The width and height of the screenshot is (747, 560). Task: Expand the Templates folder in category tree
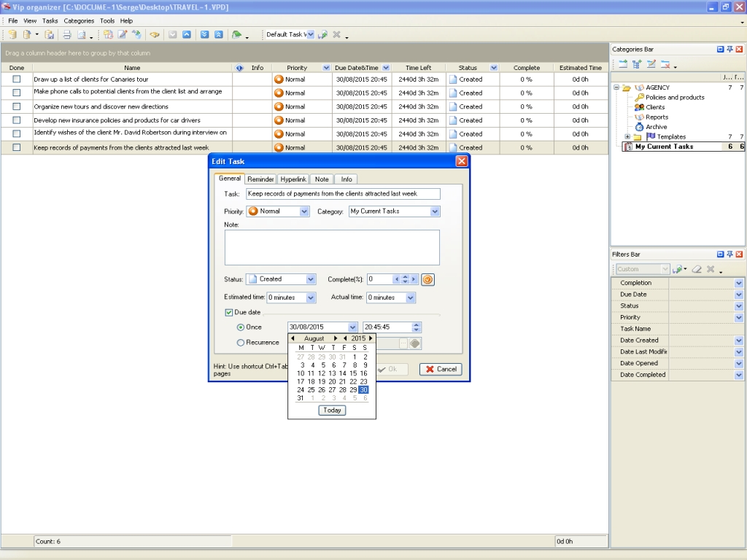tap(627, 137)
